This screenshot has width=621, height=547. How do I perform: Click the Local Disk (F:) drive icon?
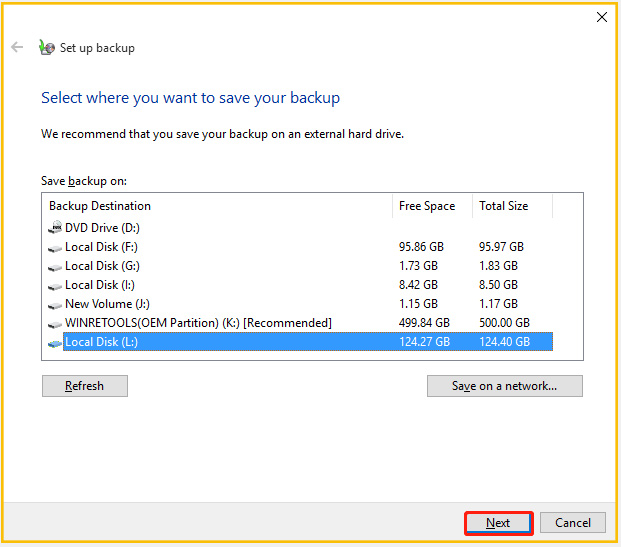55,248
